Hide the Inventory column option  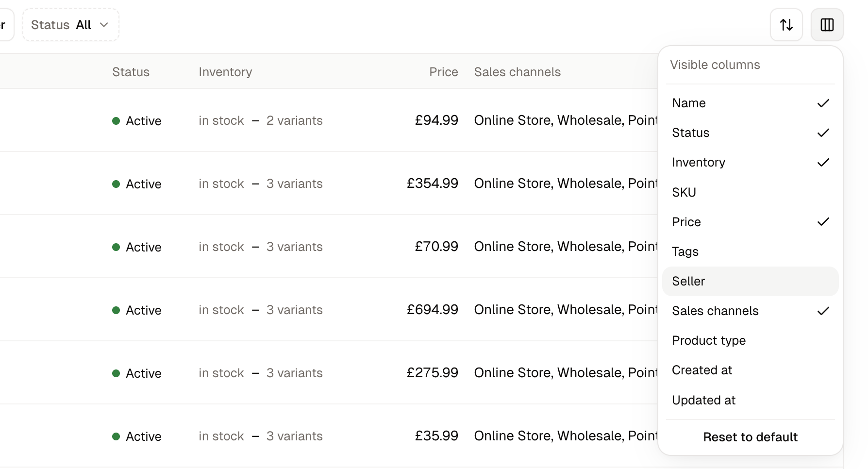(x=751, y=162)
